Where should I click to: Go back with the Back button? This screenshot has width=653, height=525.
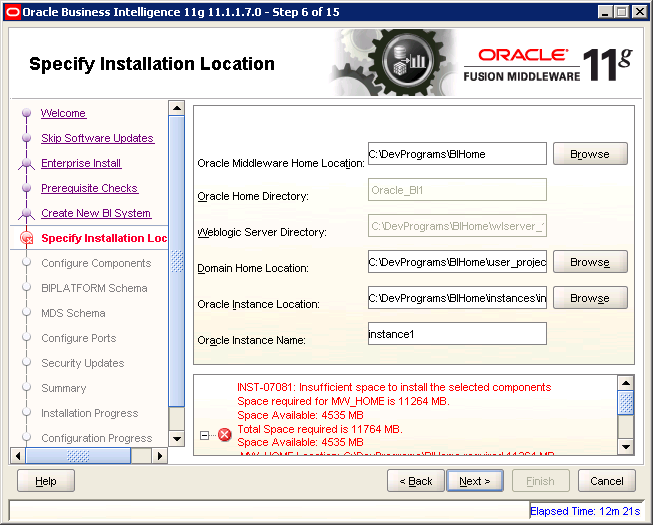tap(416, 481)
